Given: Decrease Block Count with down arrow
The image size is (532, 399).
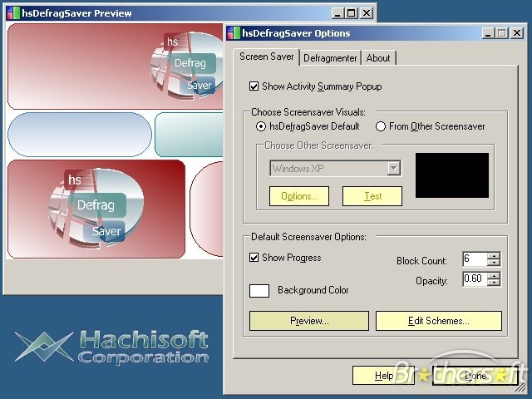Looking at the screenshot, I should pos(494,263).
